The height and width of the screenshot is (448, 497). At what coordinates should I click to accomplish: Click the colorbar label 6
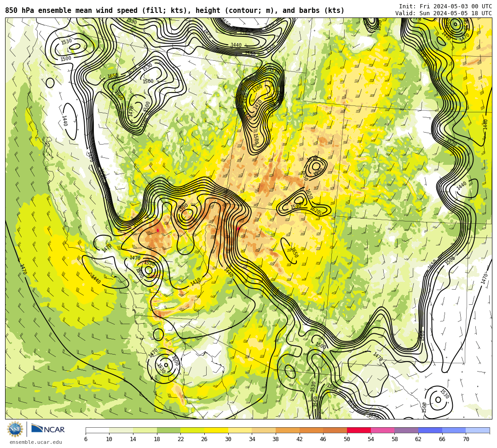pos(86,439)
